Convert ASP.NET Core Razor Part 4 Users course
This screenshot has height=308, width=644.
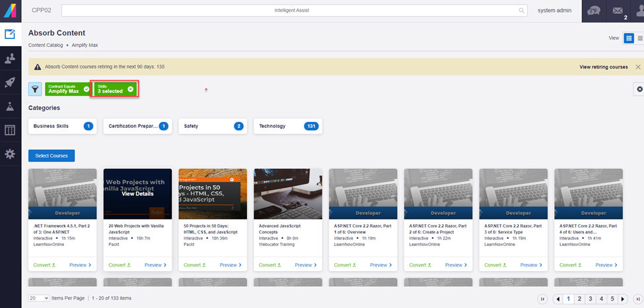coord(571,265)
